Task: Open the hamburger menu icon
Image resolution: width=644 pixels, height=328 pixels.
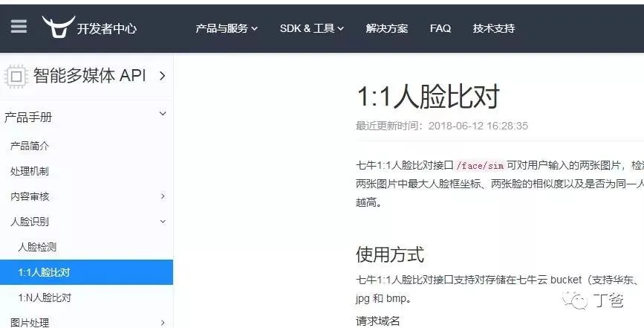Action: (x=19, y=26)
